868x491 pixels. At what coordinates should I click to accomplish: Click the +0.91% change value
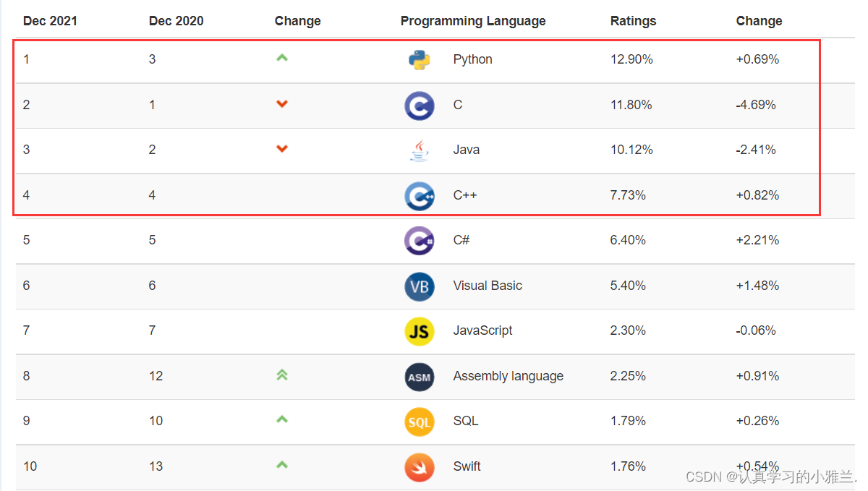click(757, 376)
